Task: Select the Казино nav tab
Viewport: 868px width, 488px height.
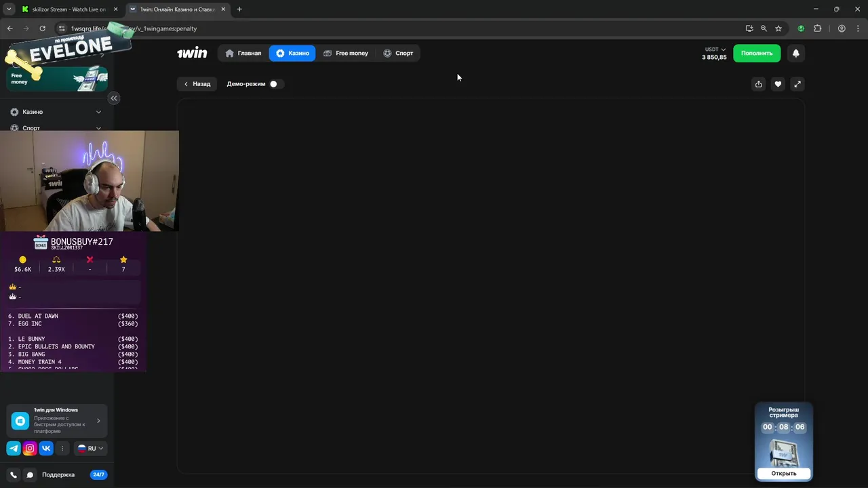Action: 292,53
